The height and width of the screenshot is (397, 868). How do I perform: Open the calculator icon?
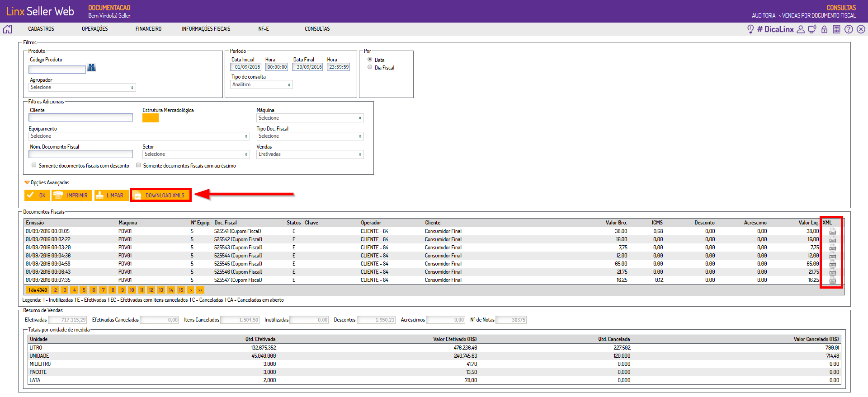836,29
